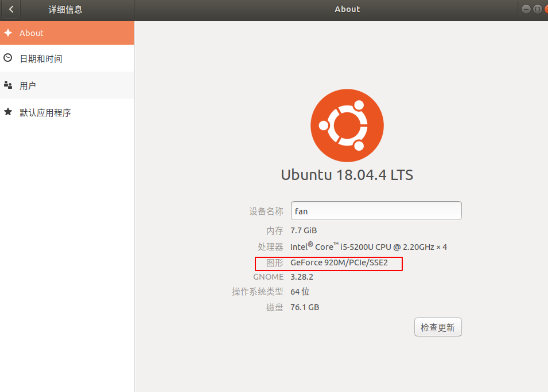Click the minimize icon in the titlebar
Screen dimensions: 548x392
click(x=526, y=9)
